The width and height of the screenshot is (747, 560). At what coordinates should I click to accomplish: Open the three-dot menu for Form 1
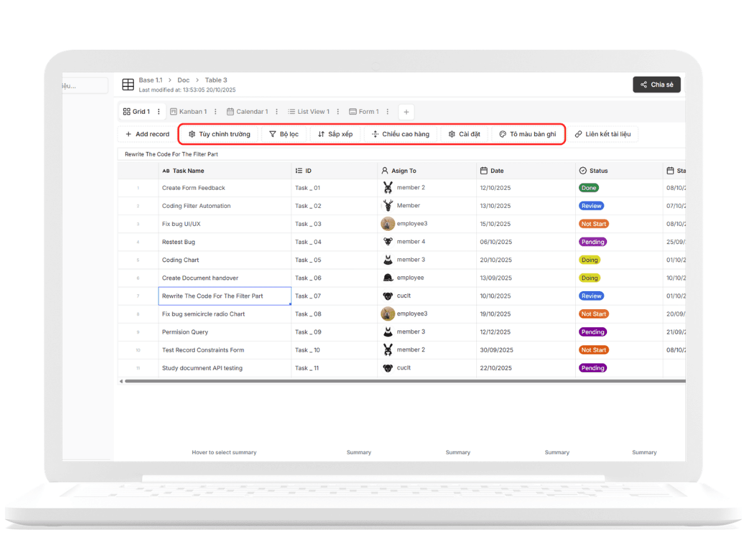[x=387, y=112]
